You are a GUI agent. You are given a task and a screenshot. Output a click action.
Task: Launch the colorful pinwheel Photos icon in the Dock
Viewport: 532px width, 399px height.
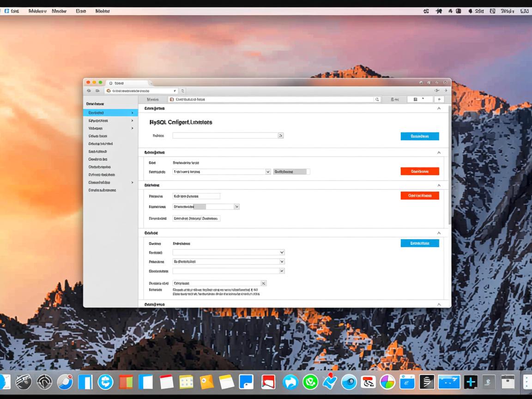pyautogui.click(x=387, y=382)
